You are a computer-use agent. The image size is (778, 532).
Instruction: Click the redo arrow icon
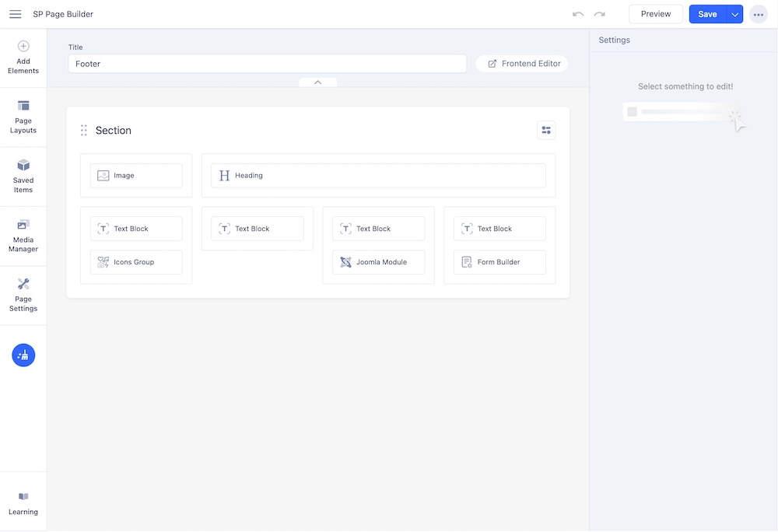click(600, 14)
